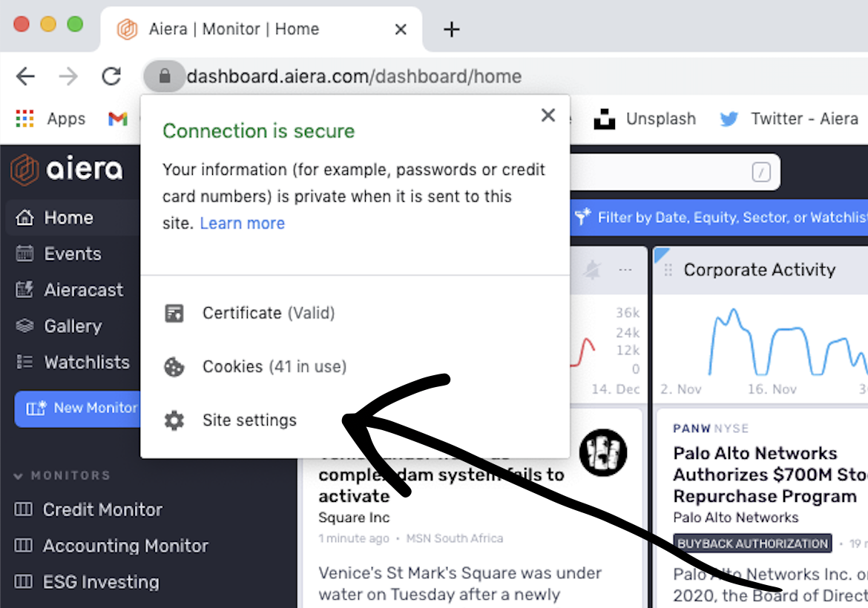Open Certificate (Valid) details
The height and width of the screenshot is (608, 868).
click(x=269, y=313)
